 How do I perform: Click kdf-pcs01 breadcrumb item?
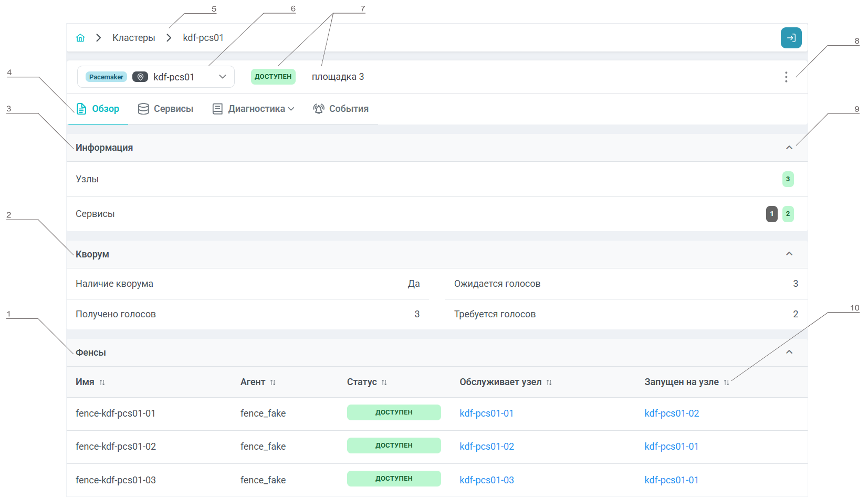pos(203,38)
